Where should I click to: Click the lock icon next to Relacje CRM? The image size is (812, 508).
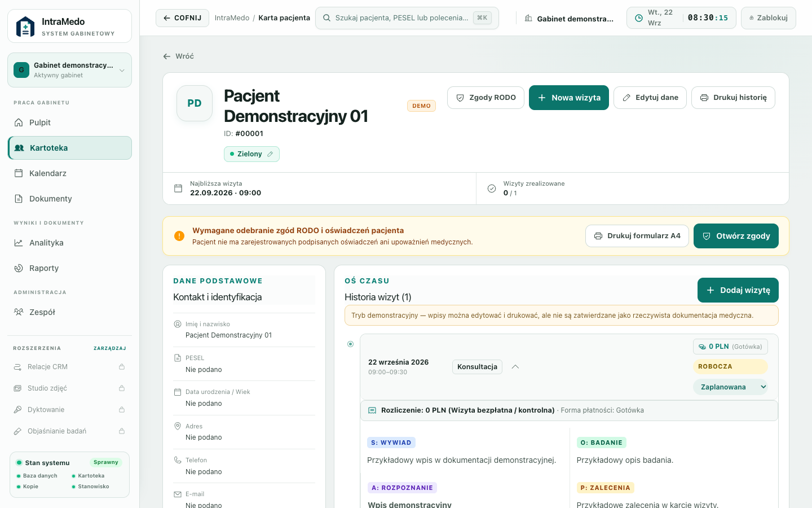(x=122, y=367)
